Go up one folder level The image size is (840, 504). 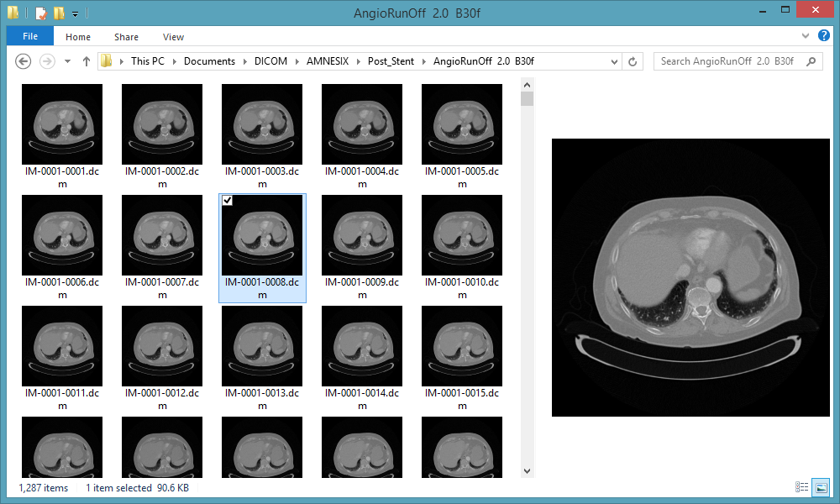click(x=86, y=61)
